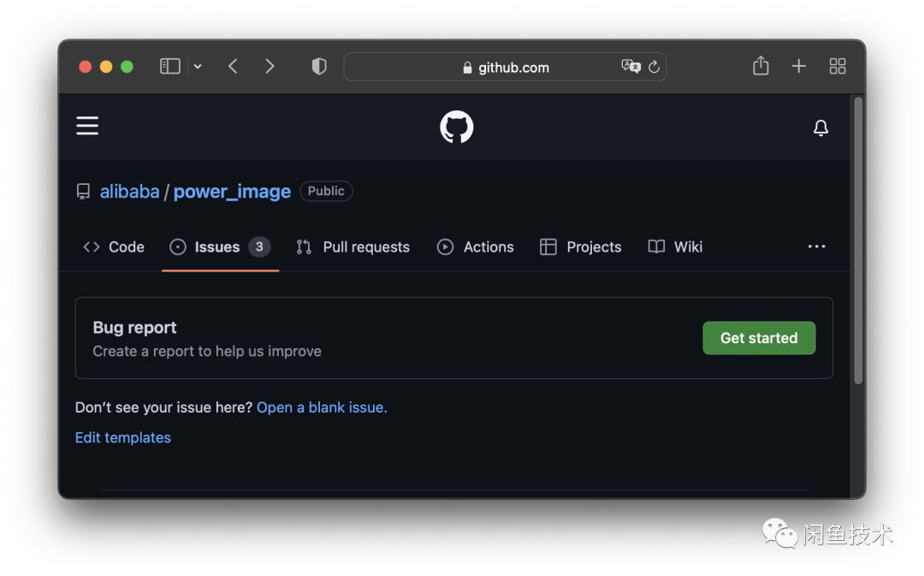This screenshot has height=576, width=924.
Task: Go back to previous page
Action: point(233,66)
